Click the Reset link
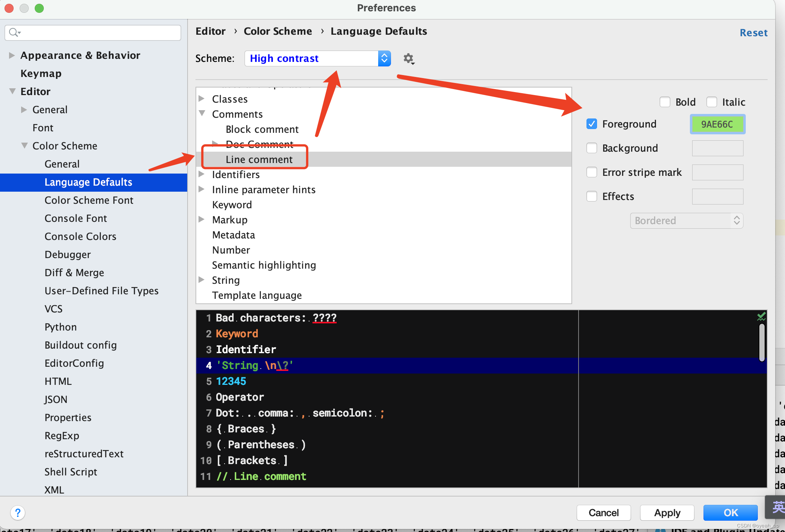 coord(753,33)
